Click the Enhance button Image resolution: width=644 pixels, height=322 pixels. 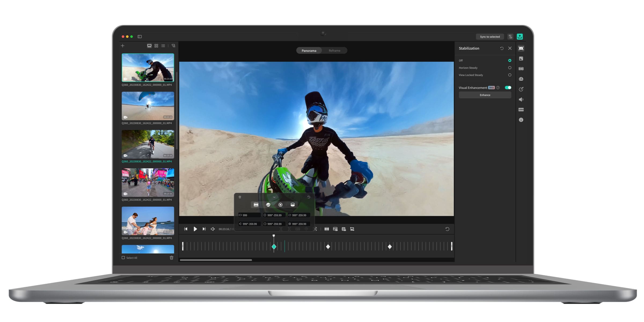click(485, 95)
